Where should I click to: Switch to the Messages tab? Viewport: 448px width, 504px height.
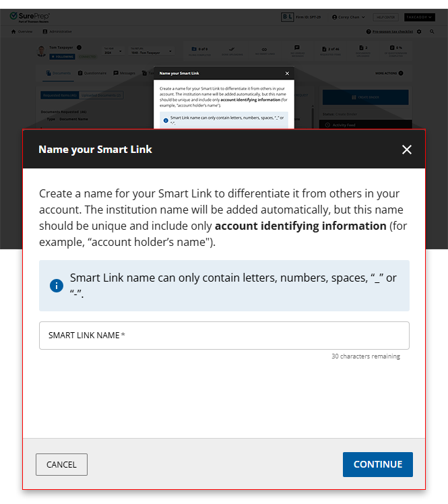[x=125, y=73]
